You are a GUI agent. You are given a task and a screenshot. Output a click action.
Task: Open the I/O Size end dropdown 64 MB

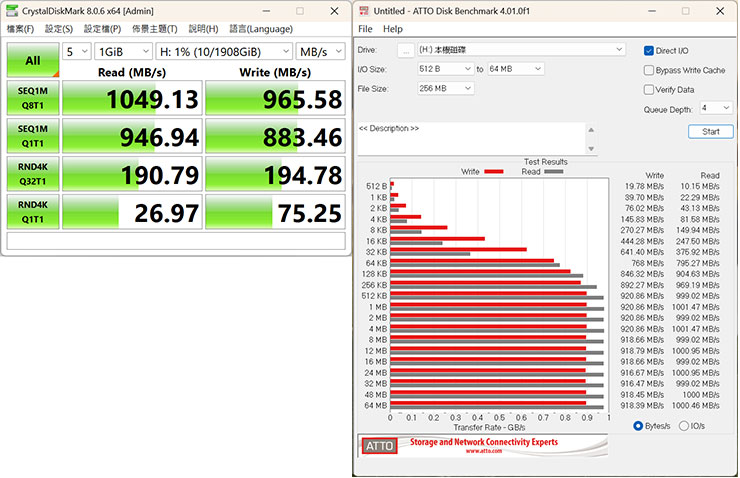click(515, 69)
